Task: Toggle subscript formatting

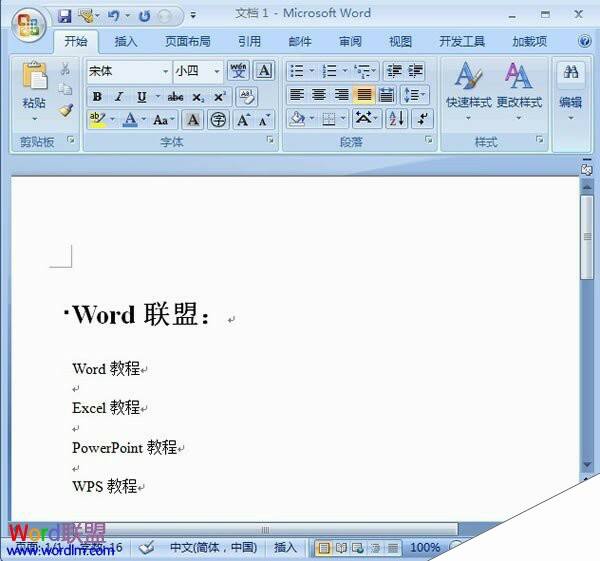Action: (x=197, y=97)
